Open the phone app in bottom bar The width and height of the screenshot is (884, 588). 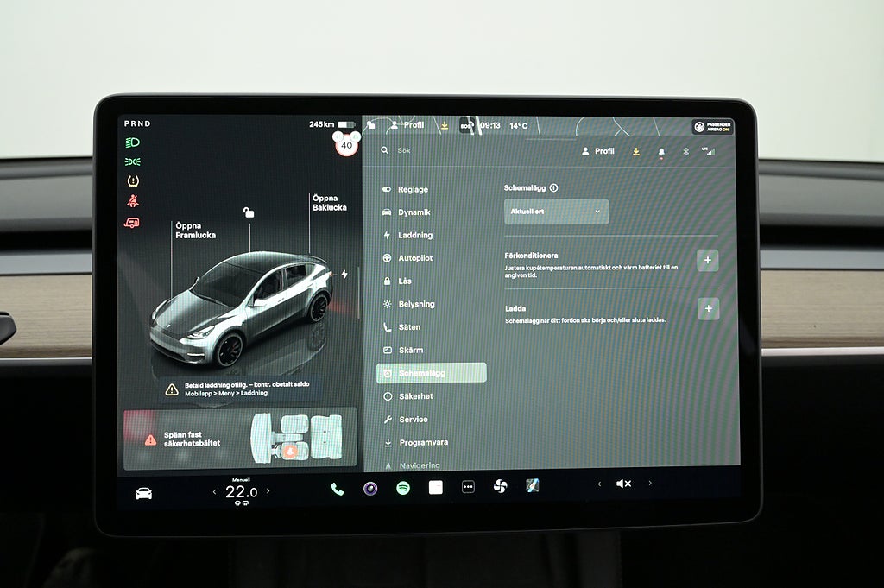click(x=337, y=489)
